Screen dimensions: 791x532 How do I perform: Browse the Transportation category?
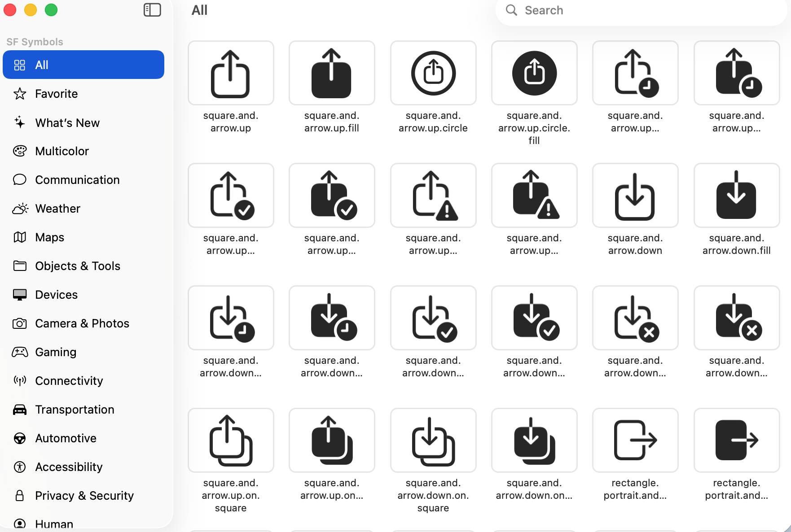(83, 410)
